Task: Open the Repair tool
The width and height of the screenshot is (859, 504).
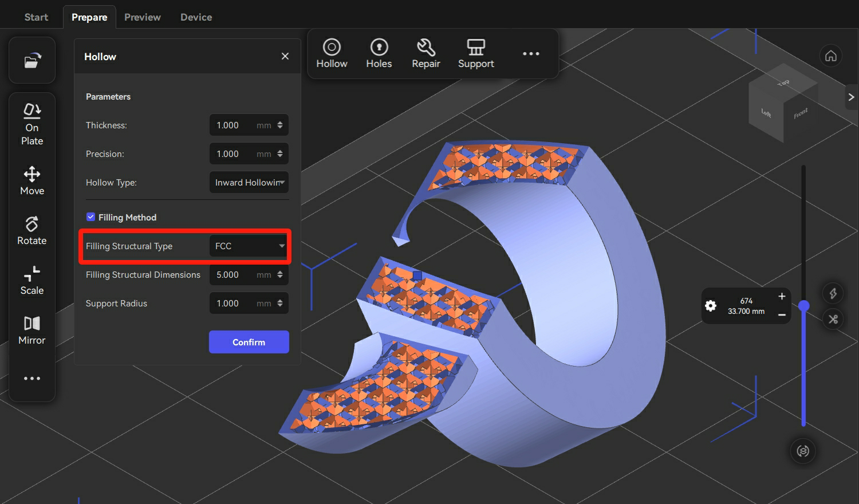Action: pos(426,54)
